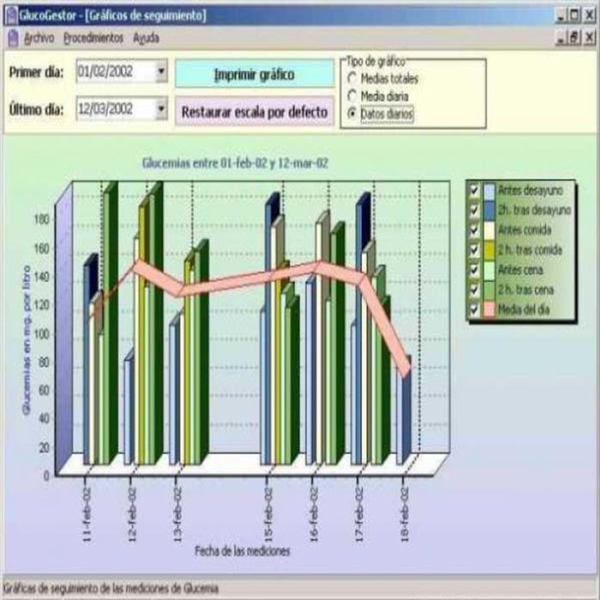Toggle the 2h. tras desayuno series checkbox
Viewport: 600px width, 600px height.
pos(474,210)
